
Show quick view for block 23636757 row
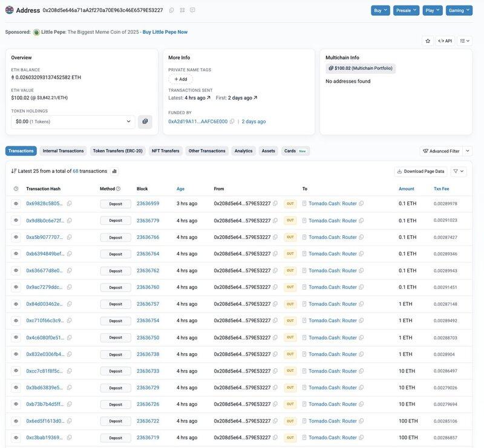16,304
